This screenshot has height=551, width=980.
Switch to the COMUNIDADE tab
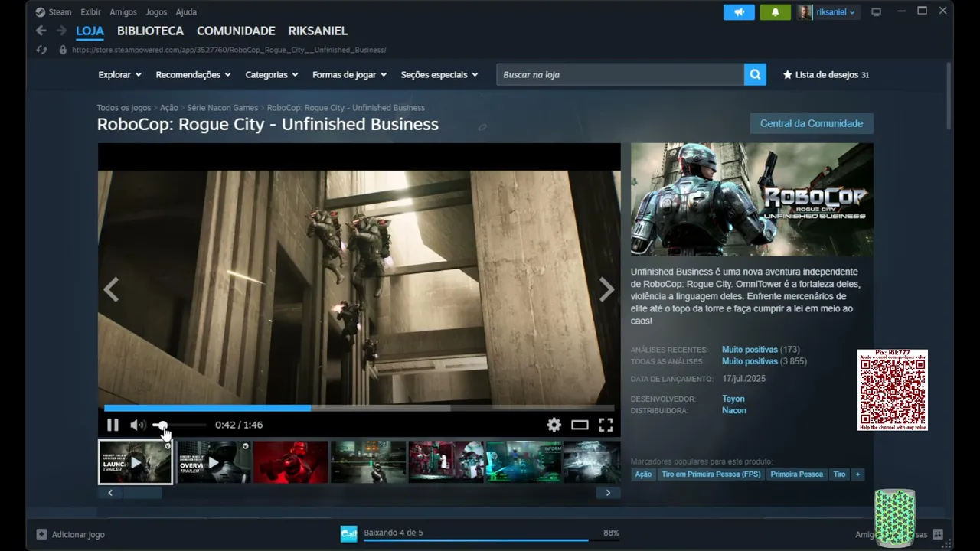(x=236, y=31)
